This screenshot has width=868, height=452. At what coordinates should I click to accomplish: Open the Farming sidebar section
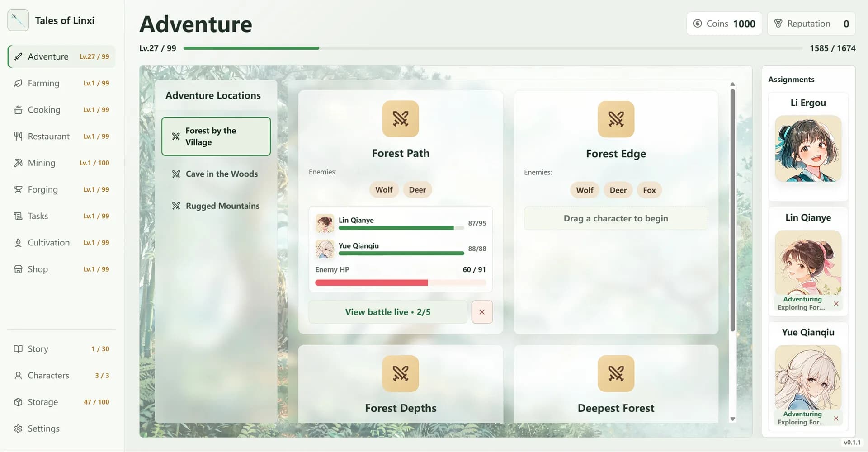(61, 83)
